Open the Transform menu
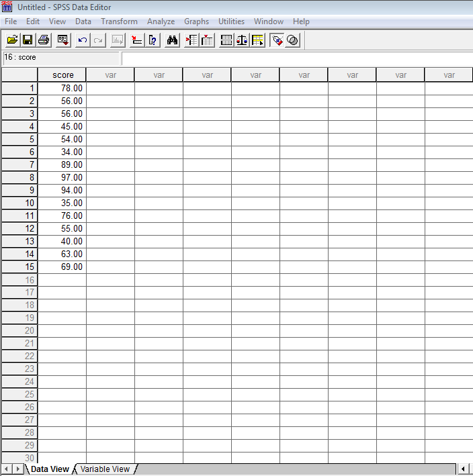 (119, 21)
